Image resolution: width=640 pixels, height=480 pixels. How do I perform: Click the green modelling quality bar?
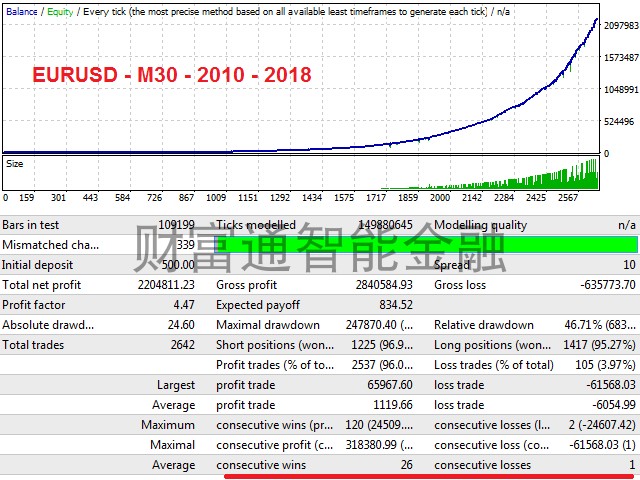coord(426,244)
